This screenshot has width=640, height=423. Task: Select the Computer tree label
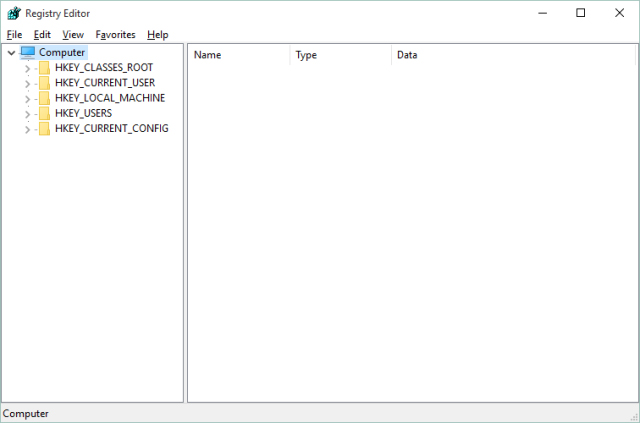coord(62,52)
